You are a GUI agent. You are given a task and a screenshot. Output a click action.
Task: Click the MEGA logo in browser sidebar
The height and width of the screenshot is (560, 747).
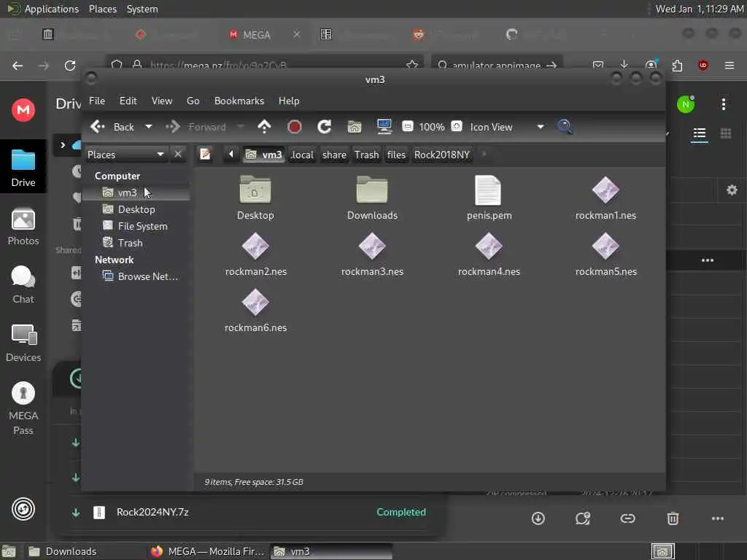pos(23,110)
